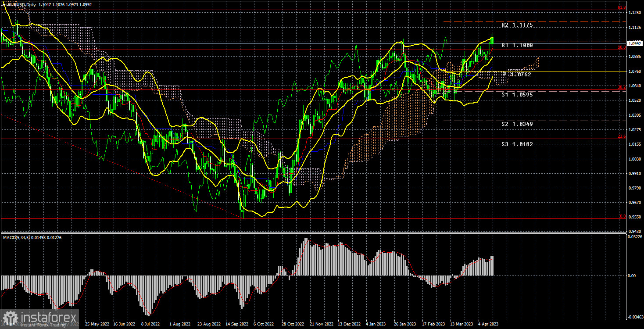
Task: Click the MACD scale value -0.03463
Action: (635, 317)
